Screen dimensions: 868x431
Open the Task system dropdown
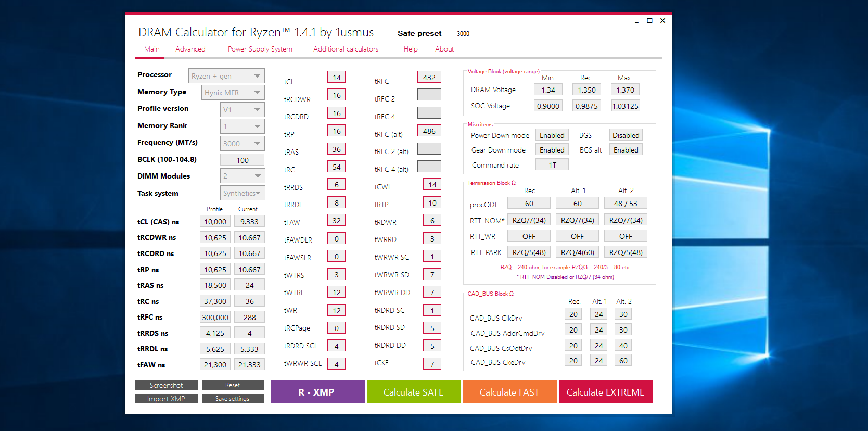pos(242,193)
